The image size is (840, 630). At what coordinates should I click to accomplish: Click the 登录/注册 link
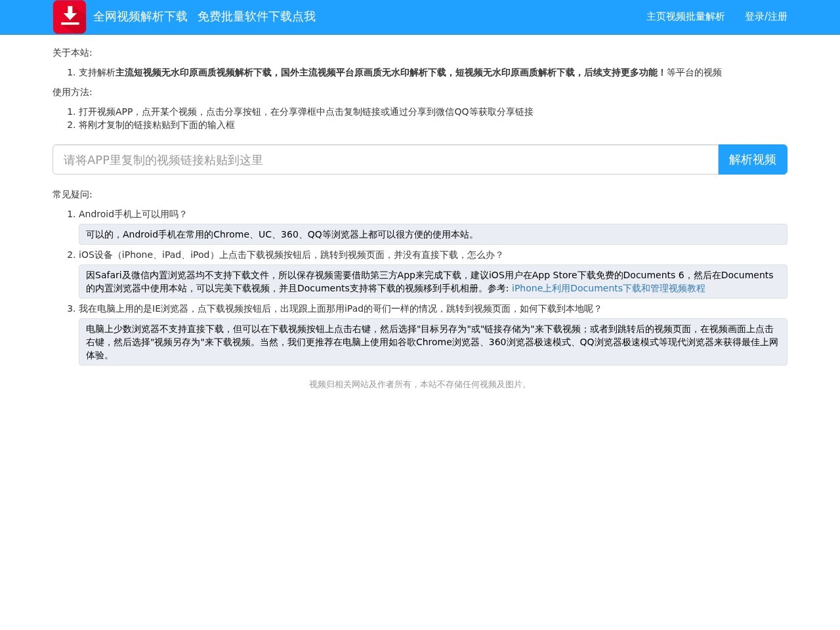[x=766, y=17]
